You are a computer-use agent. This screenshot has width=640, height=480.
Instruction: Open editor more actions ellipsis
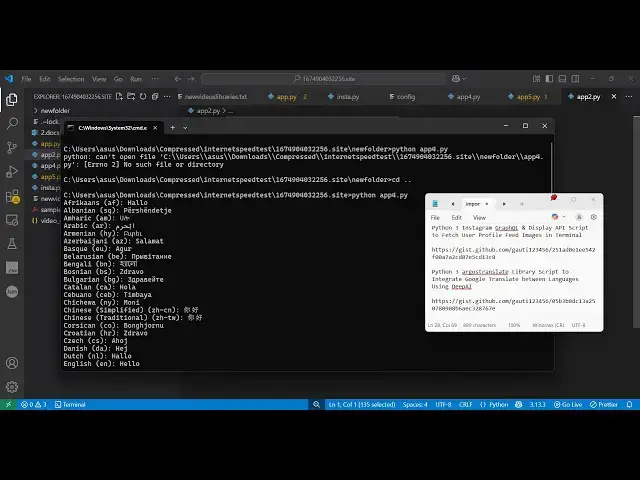[x=629, y=97]
